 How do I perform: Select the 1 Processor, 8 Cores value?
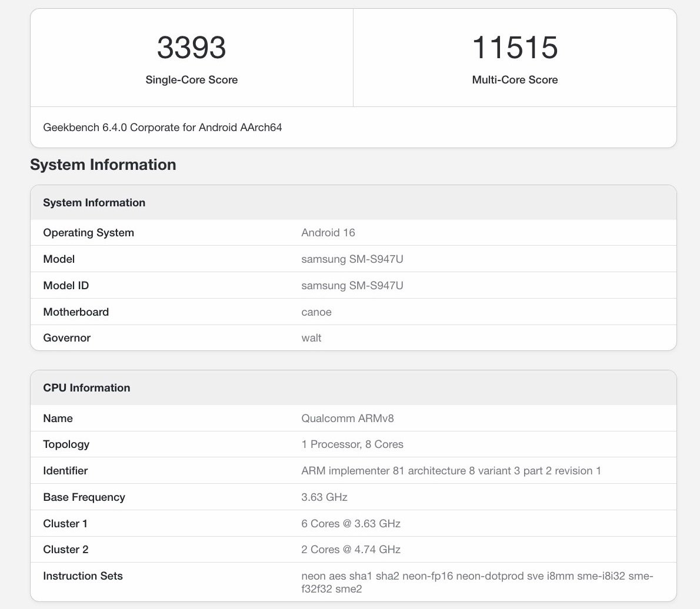coord(352,444)
